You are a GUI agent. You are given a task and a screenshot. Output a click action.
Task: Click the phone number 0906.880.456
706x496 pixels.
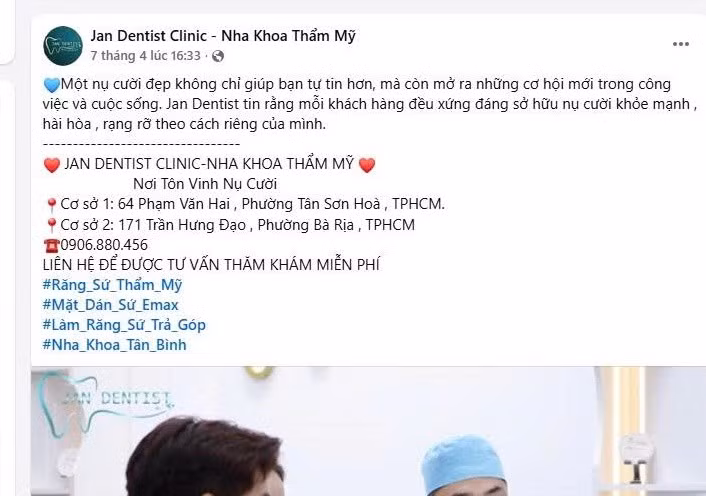[x=104, y=245]
